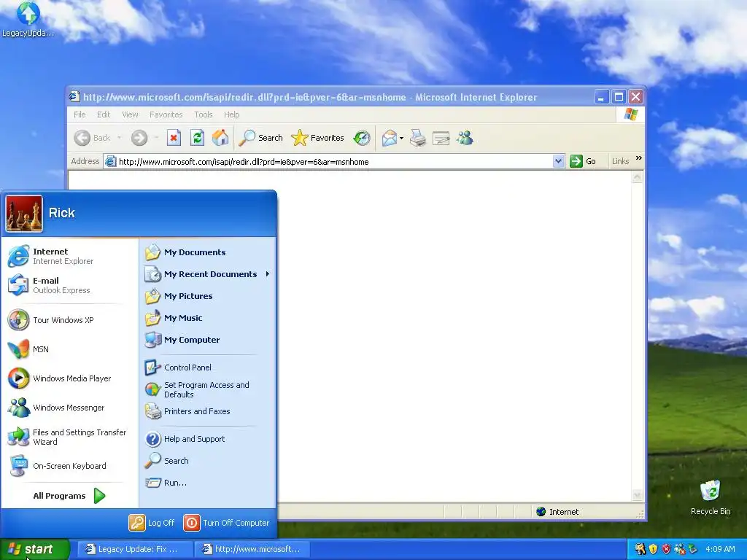Click the Refresh icon in IE toolbar
The height and width of the screenshot is (560, 747).
pos(197,138)
